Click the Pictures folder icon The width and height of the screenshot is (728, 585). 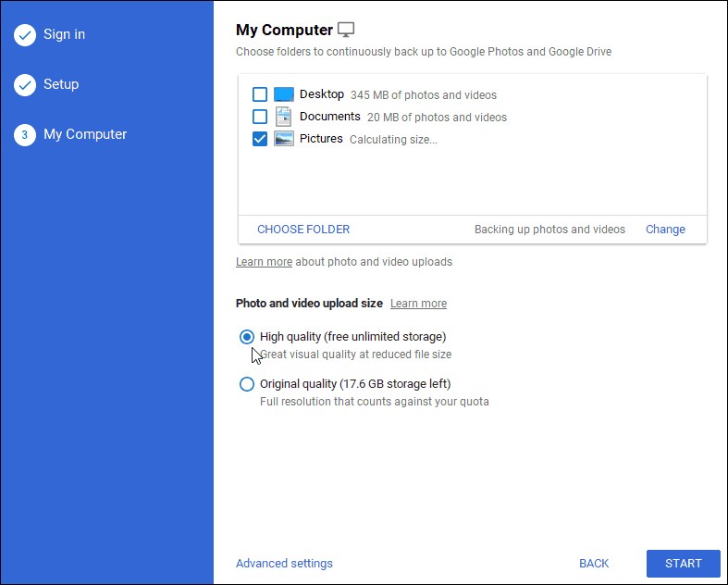point(284,139)
